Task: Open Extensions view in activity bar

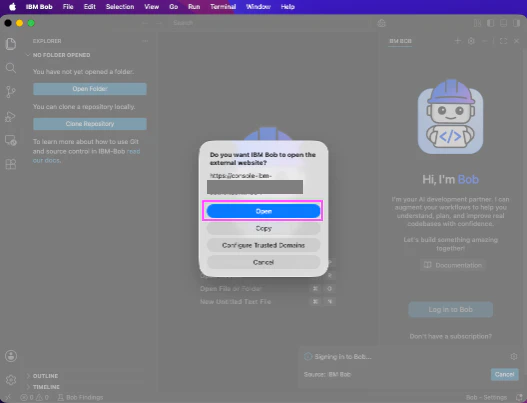Action: (11, 164)
